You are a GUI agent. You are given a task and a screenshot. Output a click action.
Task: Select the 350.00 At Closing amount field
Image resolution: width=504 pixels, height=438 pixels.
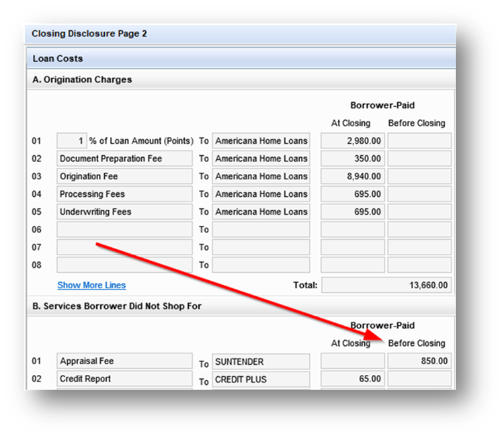[352, 159]
